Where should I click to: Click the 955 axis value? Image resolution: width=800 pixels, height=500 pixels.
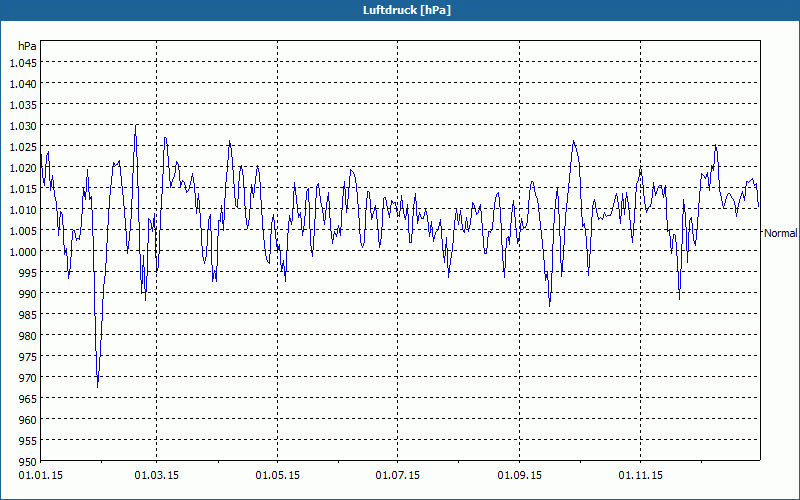pyautogui.click(x=28, y=440)
